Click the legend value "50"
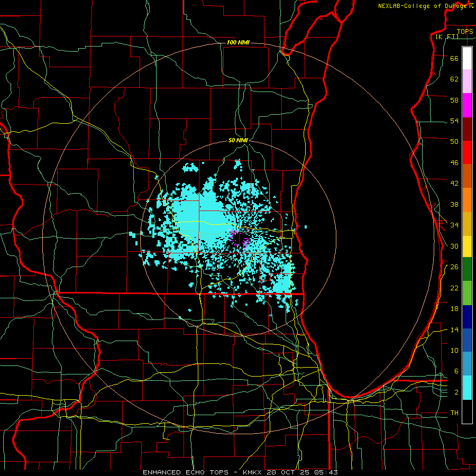 [454, 141]
